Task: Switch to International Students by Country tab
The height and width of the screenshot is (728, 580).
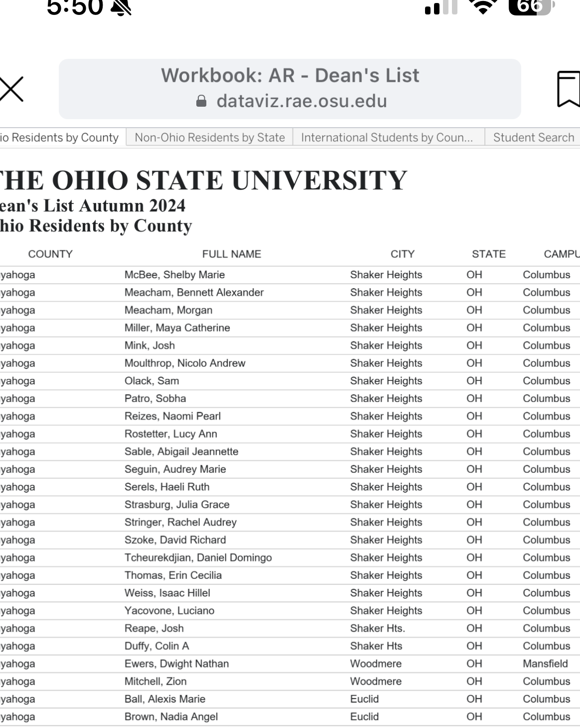Action: tap(387, 138)
